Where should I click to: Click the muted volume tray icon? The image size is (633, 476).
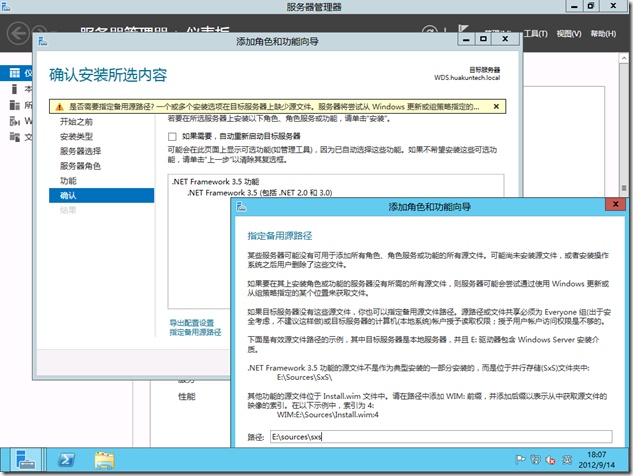pos(550,460)
